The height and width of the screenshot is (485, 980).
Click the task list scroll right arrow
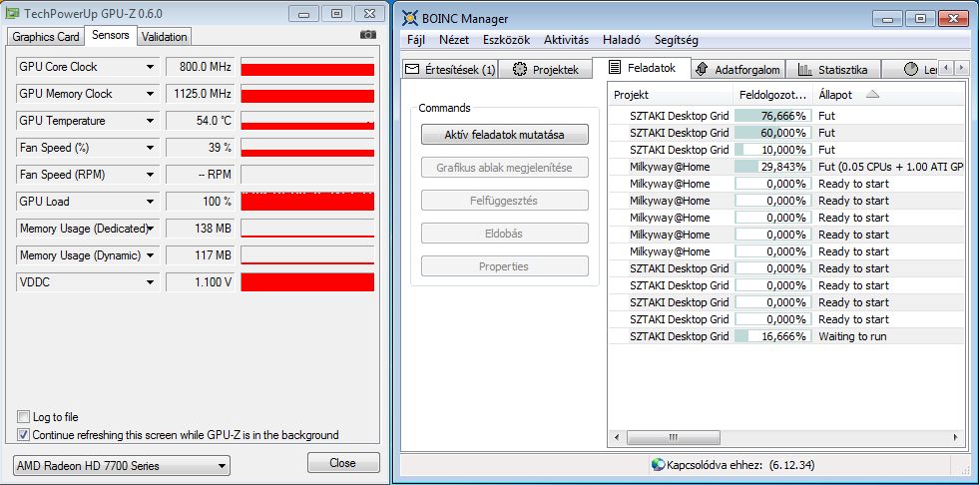(956, 437)
